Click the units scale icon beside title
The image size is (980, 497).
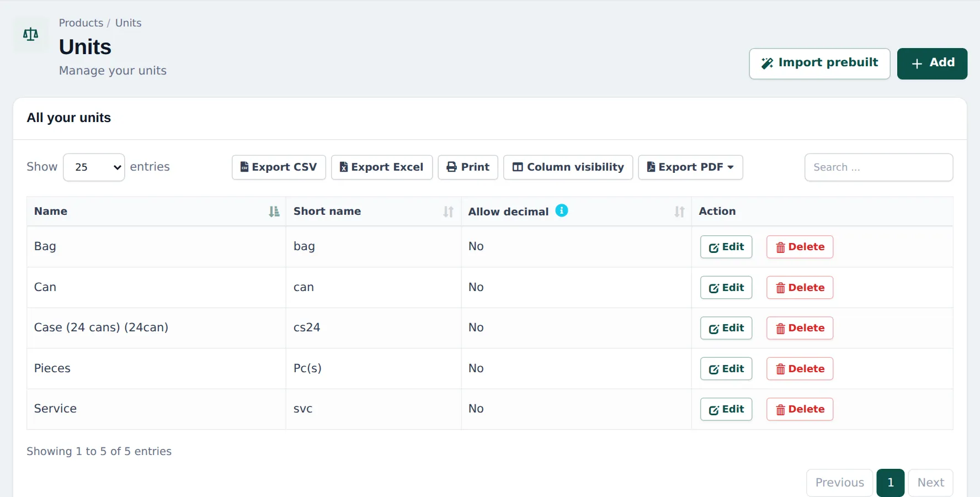coord(30,34)
